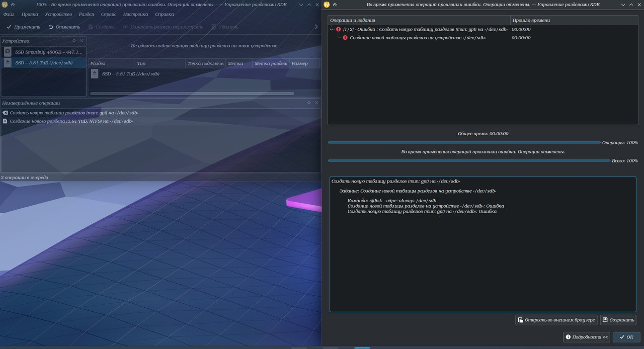This screenshot has height=349, width=644.
Task: Click Метка column header
Action: click(238, 63)
